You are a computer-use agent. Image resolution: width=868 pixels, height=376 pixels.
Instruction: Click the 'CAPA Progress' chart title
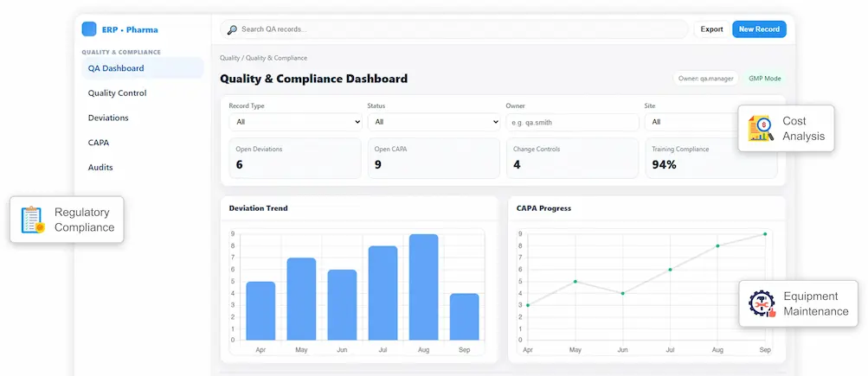pyautogui.click(x=543, y=208)
